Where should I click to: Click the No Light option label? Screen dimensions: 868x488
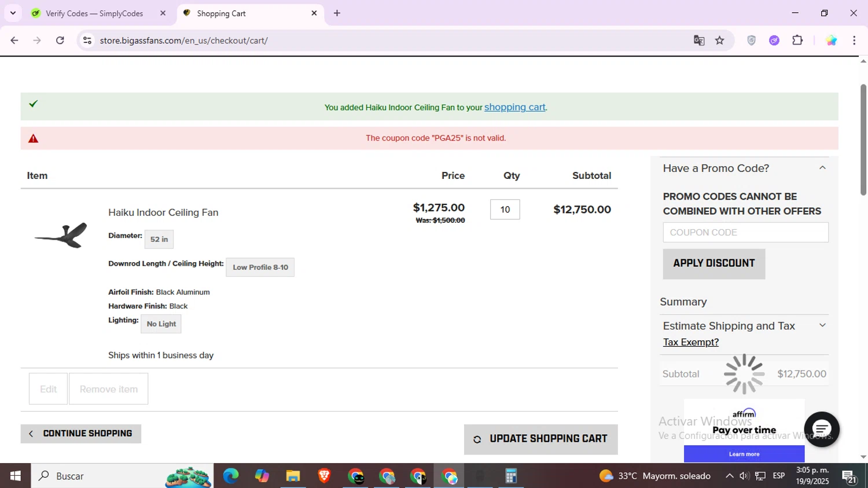tap(161, 324)
